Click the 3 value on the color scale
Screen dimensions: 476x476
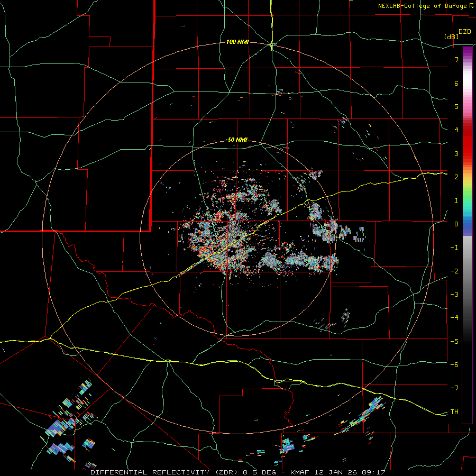(456, 153)
